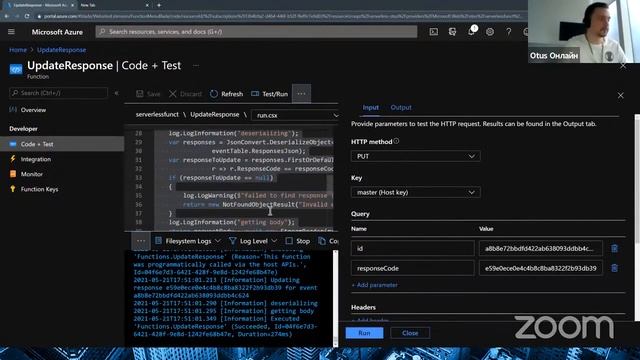This screenshot has width=640, height=360.
Task: Switch to the Input tab
Action: 371,107
